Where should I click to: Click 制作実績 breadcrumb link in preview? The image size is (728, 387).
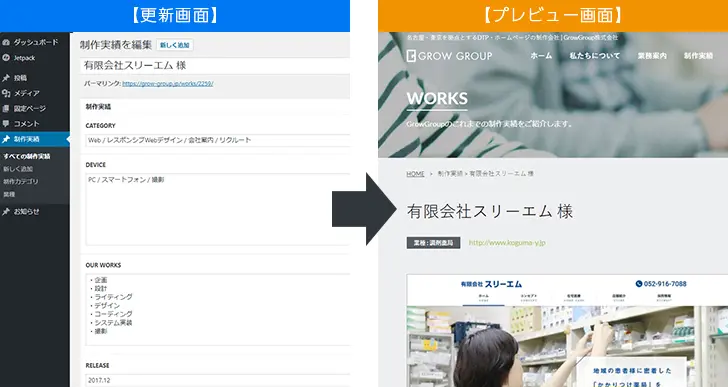pos(450,174)
